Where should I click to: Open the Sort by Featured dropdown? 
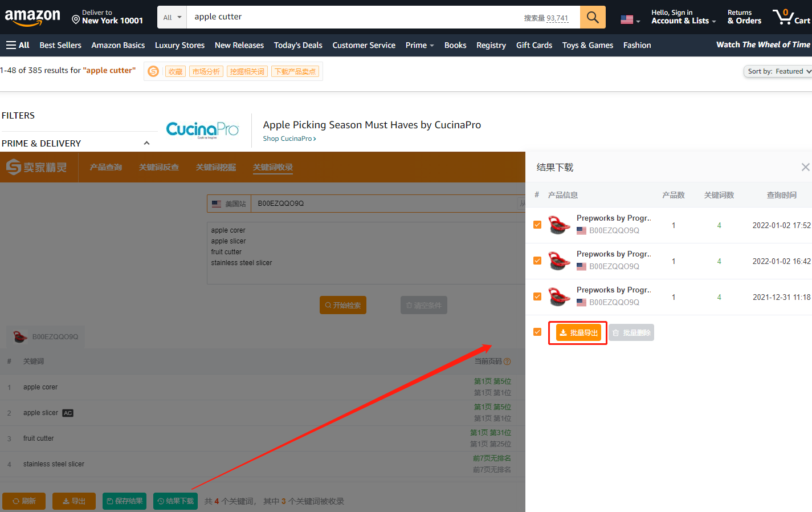(x=777, y=71)
